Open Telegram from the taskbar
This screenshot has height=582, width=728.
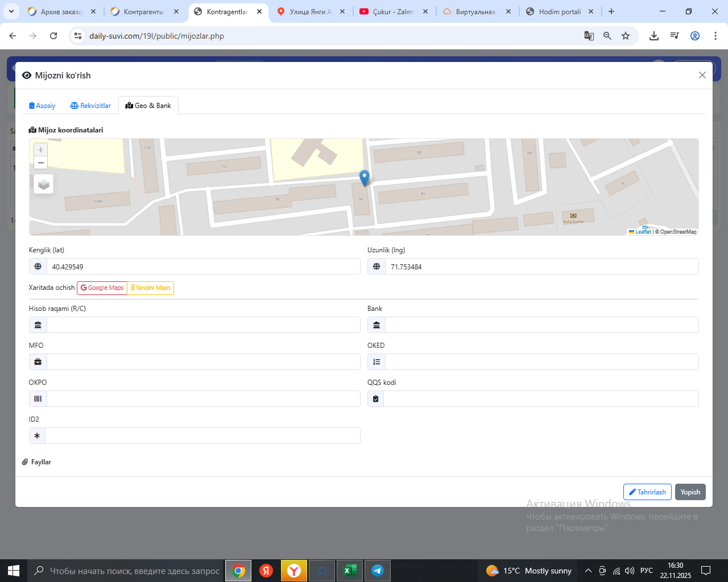pyautogui.click(x=377, y=571)
